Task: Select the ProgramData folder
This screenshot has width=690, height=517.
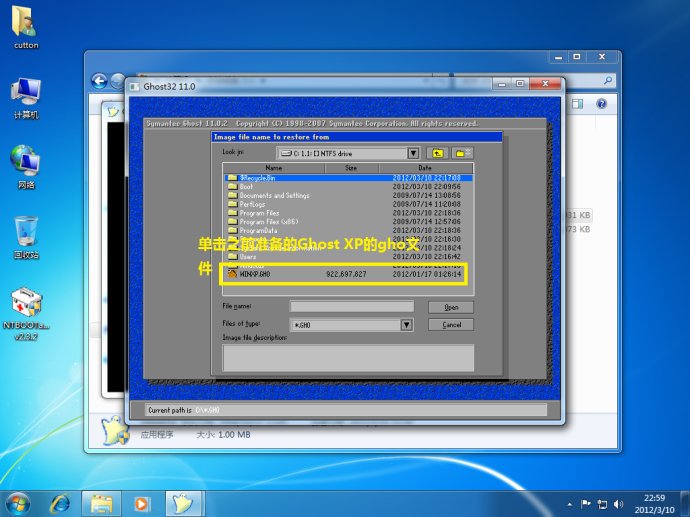Action: pos(349,231)
